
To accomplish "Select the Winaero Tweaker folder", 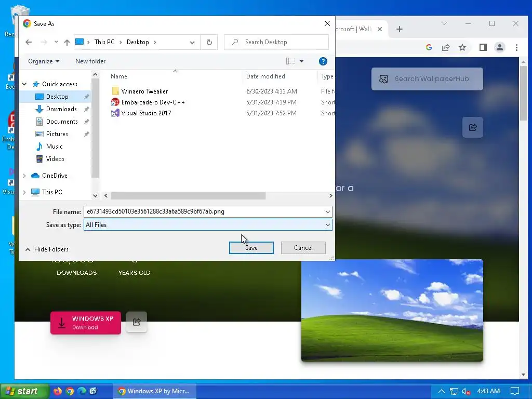I will [x=144, y=91].
